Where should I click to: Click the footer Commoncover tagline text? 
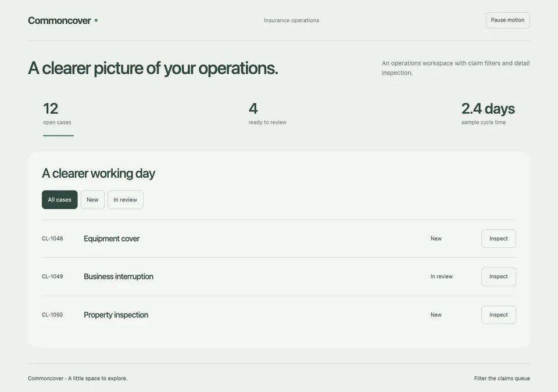coord(77,379)
